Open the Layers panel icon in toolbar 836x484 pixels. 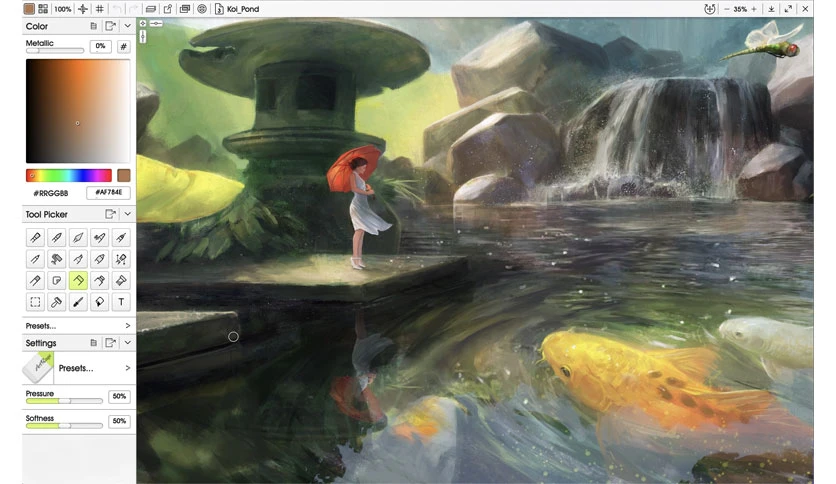[151, 9]
